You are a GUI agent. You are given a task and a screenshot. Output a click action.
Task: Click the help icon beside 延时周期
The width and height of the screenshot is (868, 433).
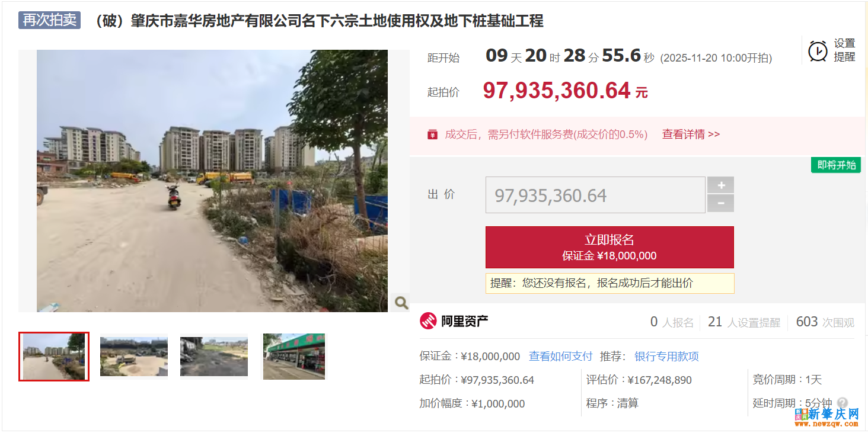click(843, 403)
